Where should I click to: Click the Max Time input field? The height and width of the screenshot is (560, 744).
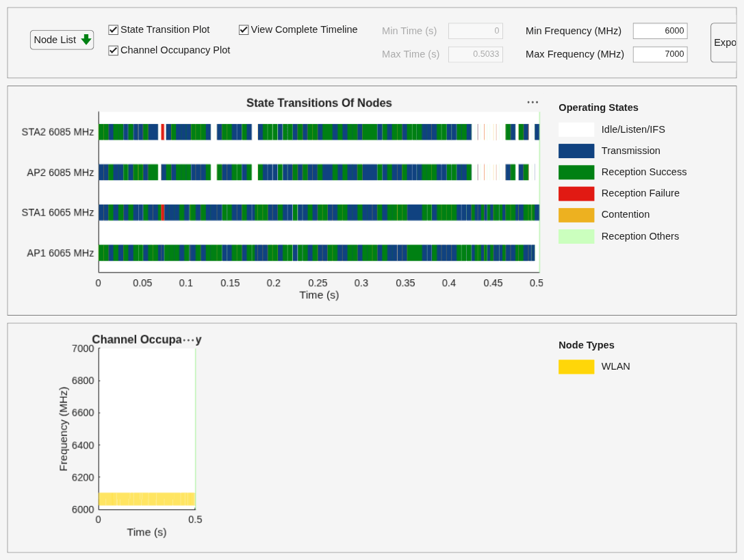476,54
